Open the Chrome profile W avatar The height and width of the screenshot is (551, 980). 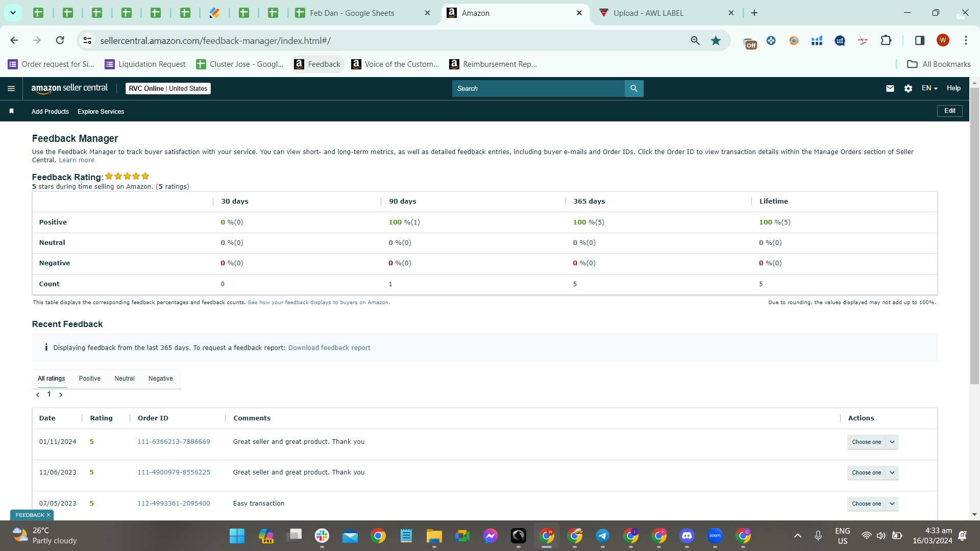[x=943, y=40]
